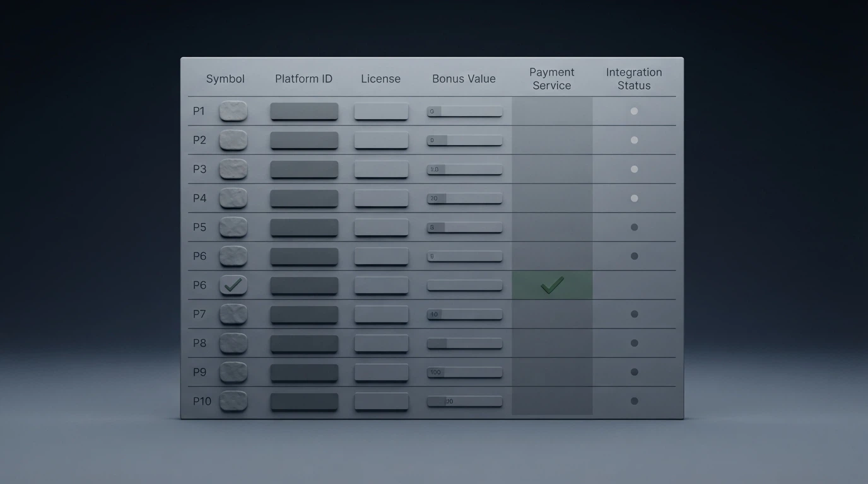The image size is (868, 484).
Task: Check the symbol box in row P7
Action: click(233, 314)
